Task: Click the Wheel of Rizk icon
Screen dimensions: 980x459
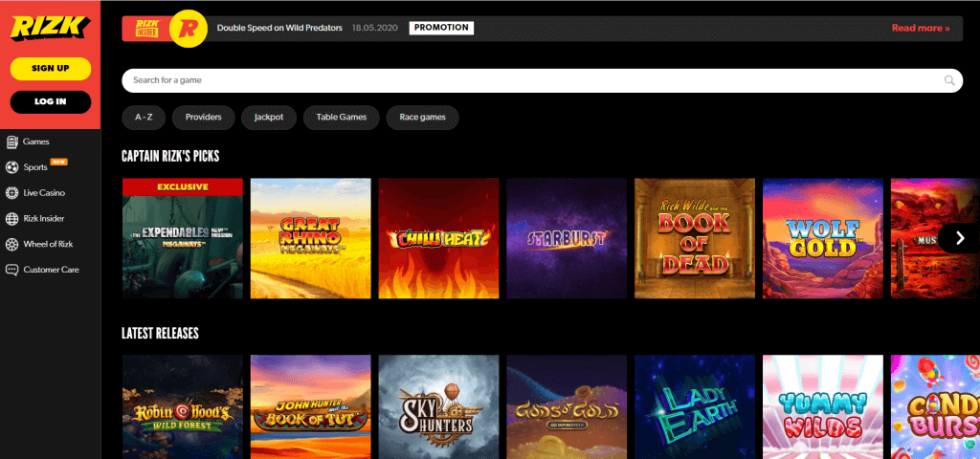Action: pos(11,244)
